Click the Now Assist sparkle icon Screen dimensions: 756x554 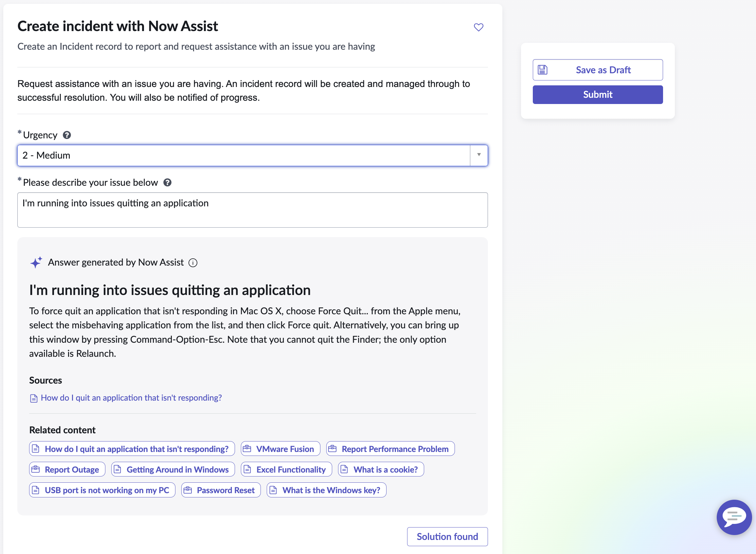pyautogui.click(x=36, y=262)
